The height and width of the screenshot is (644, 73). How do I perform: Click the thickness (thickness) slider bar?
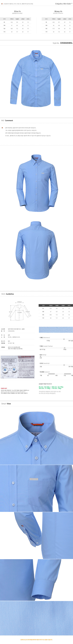click(x=56, y=339)
